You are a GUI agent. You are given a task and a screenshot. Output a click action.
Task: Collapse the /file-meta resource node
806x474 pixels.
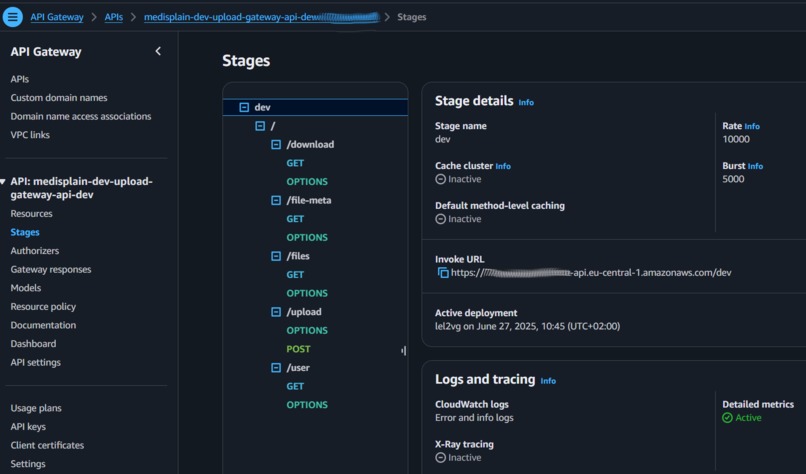point(276,200)
